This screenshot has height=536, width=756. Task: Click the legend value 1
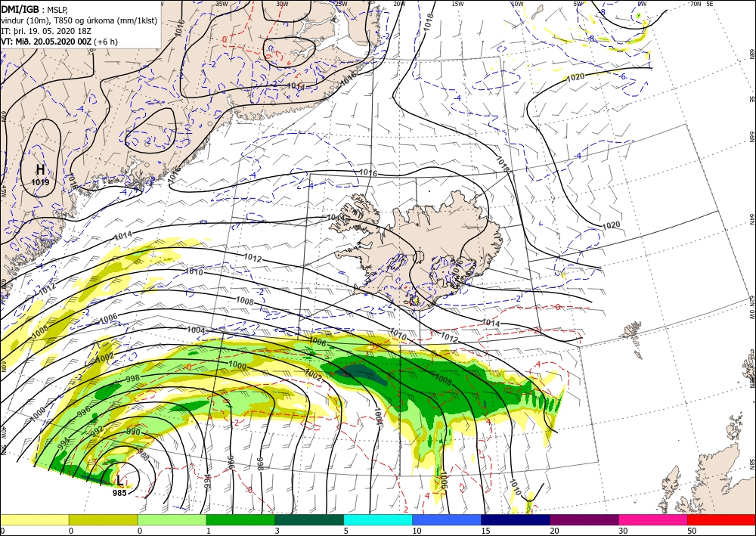tap(209, 531)
